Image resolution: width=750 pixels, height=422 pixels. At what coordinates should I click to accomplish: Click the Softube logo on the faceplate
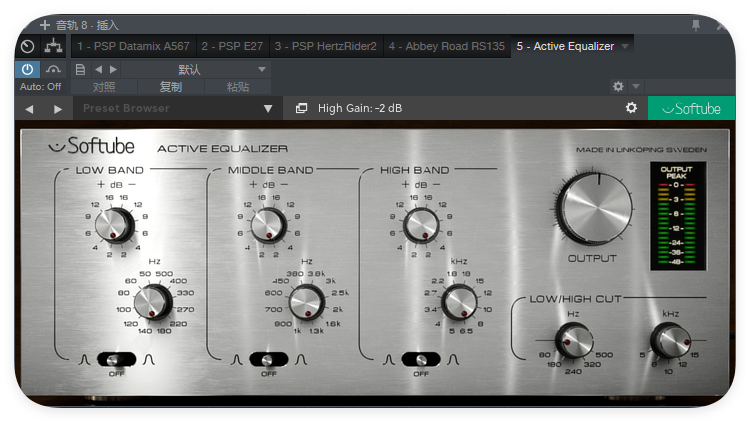click(92, 146)
